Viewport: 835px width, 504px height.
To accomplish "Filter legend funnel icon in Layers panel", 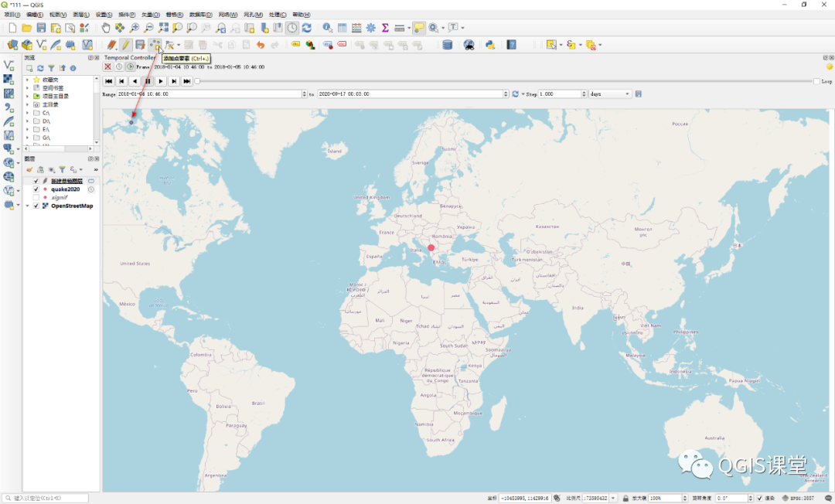I will point(62,169).
